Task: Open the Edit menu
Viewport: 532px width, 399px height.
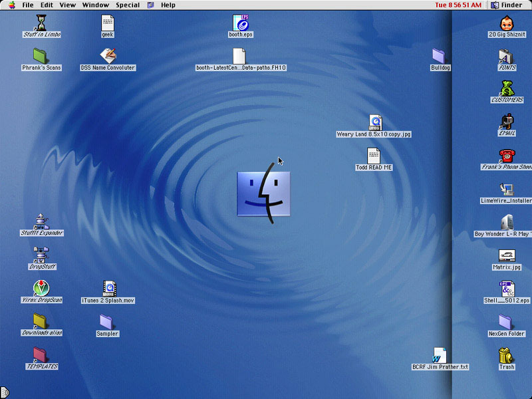Action: pyautogui.click(x=47, y=5)
